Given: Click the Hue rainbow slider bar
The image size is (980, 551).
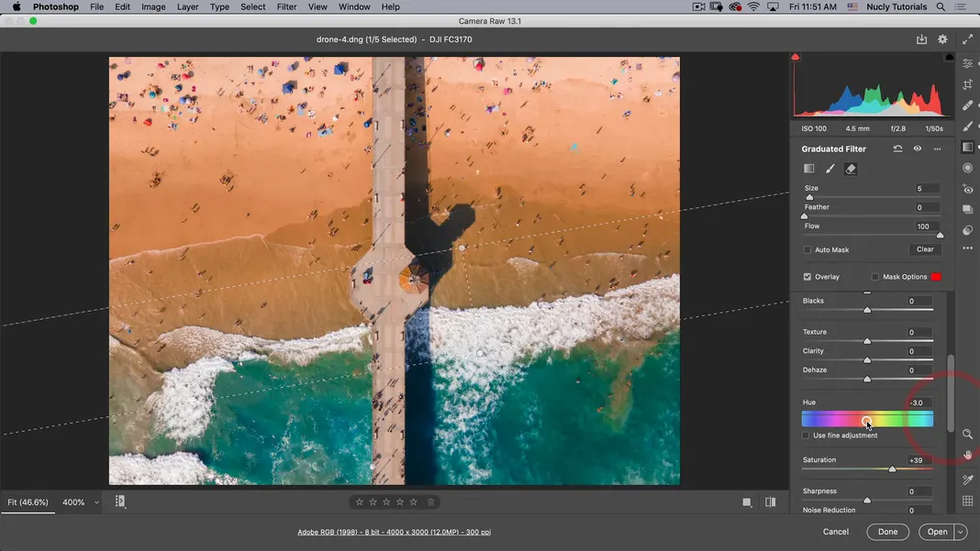Looking at the screenshot, I should pos(867,419).
